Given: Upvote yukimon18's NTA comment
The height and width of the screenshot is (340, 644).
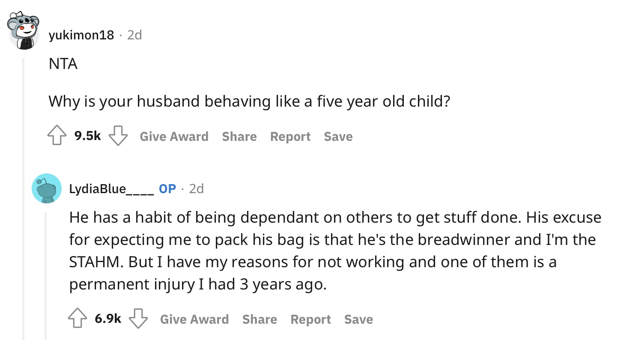Looking at the screenshot, I should (58, 136).
